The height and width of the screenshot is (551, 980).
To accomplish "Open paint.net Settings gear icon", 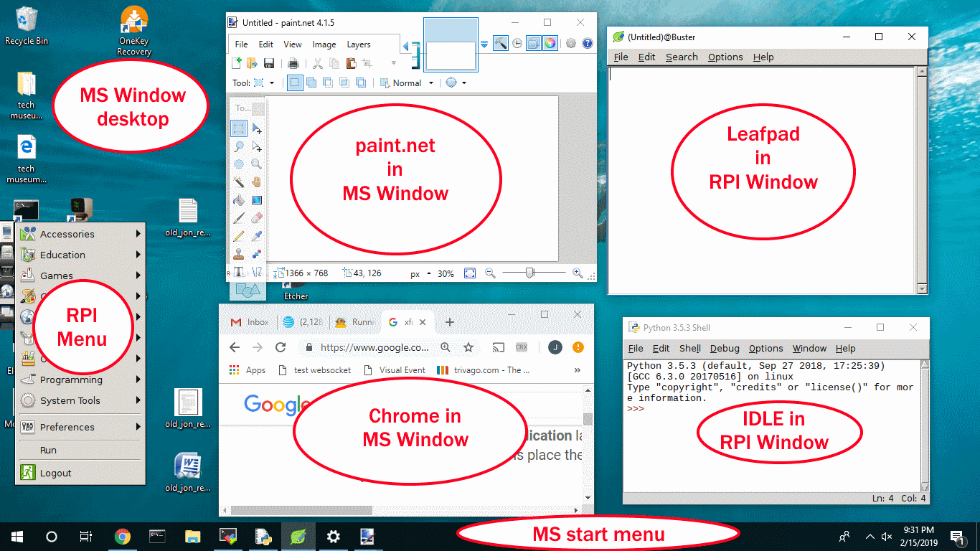I will coord(571,43).
